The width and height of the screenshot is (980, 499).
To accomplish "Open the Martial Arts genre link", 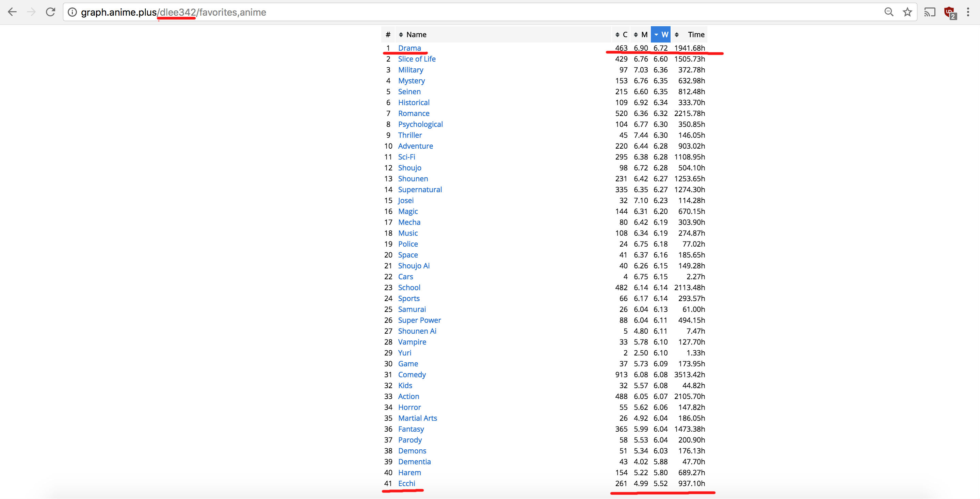I will [417, 418].
